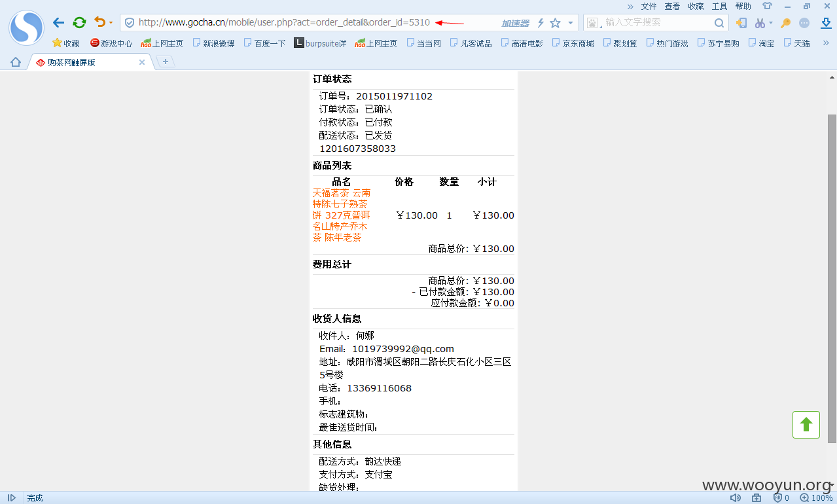Click the orange undo close-tab arrow
Viewport: 837px width, 504px height.
99,22
